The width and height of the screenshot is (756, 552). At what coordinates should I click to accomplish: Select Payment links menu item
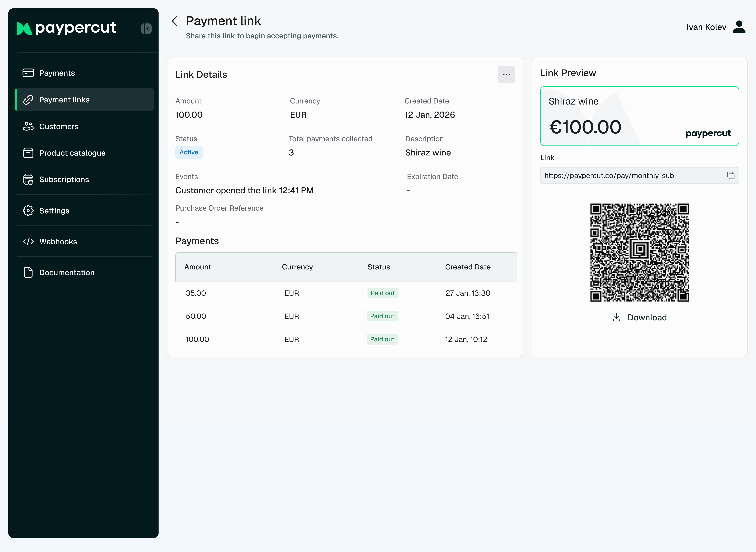[x=84, y=100]
